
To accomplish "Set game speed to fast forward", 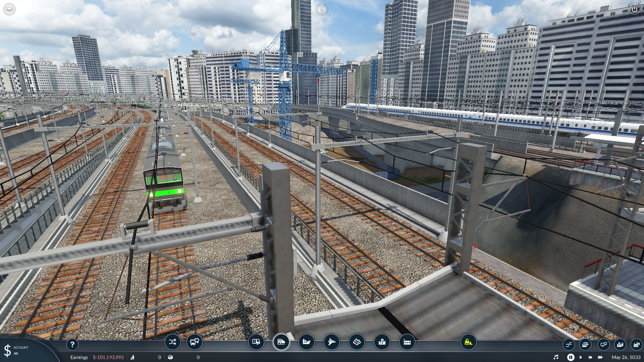I will (590, 357).
